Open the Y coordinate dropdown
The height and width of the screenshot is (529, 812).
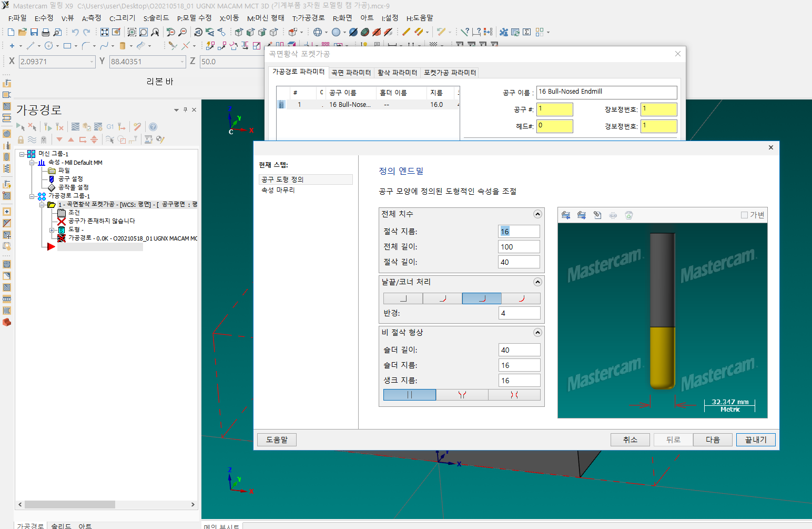coord(182,62)
